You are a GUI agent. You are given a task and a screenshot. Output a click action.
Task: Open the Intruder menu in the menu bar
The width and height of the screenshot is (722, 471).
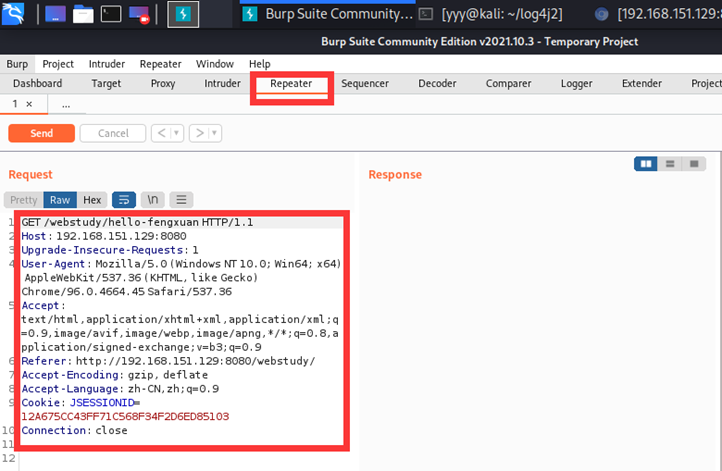[106, 64]
